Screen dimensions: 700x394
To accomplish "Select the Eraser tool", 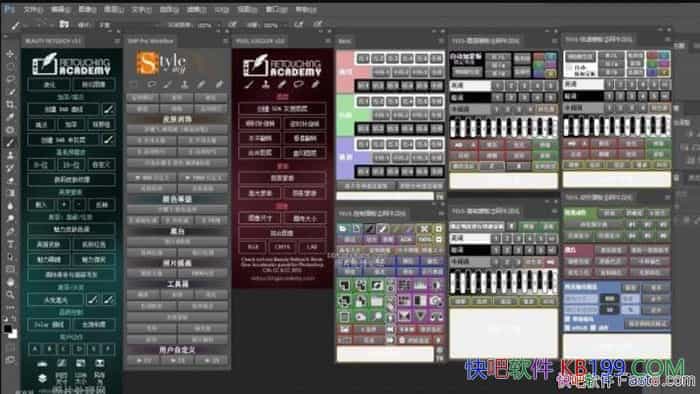I will pos(10,180).
